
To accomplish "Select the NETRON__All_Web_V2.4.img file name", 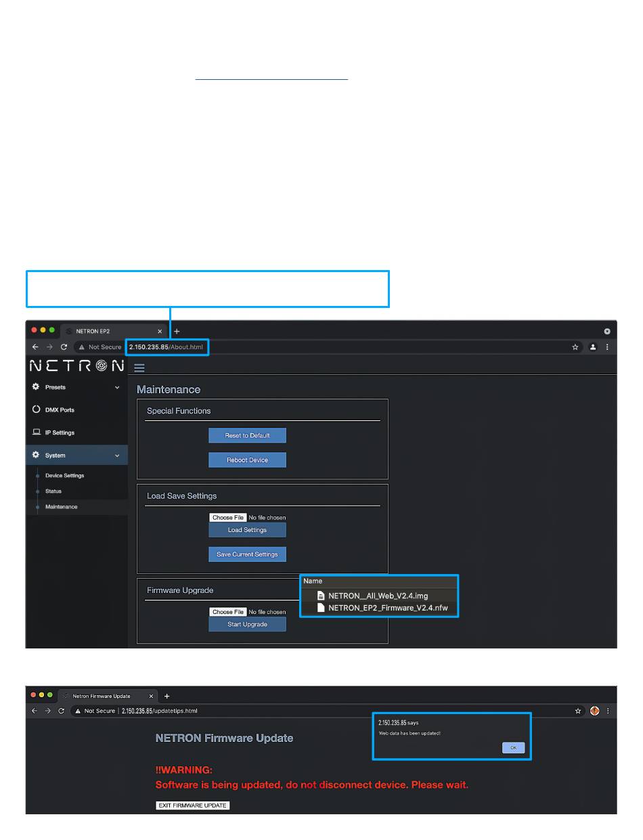I will point(378,596).
